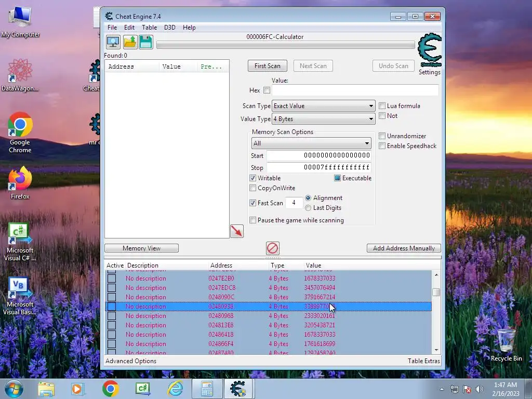Open DataWagon desktop shortcut

20,75
